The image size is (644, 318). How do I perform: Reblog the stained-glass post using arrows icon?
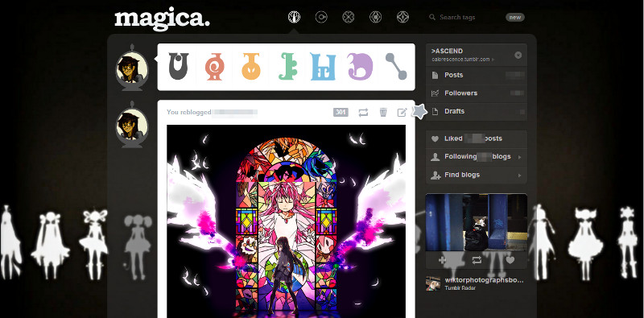pos(363,112)
